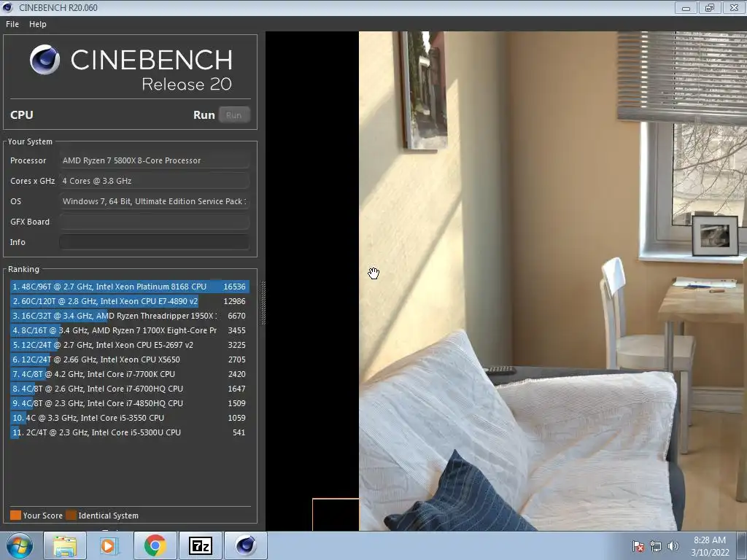
Task: Select ranking row AMD Ryzen 7 1700X
Action: pyautogui.click(x=129, y=330)
